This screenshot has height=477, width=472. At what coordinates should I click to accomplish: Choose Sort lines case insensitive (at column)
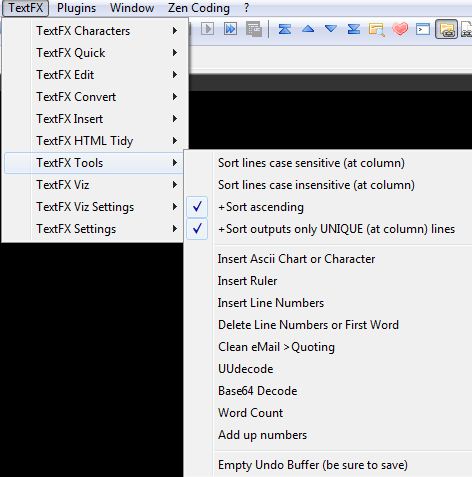pos(328,185)
